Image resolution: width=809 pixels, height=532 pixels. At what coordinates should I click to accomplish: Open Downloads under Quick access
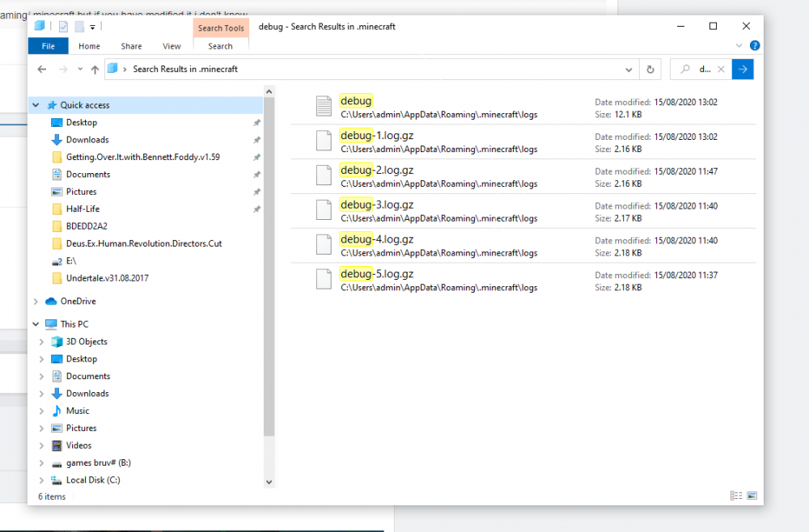87,140
